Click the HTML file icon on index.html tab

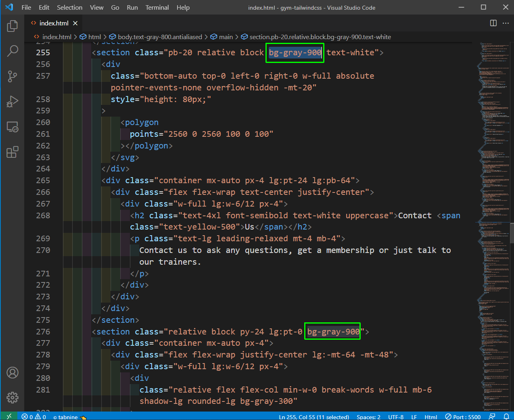33,23
